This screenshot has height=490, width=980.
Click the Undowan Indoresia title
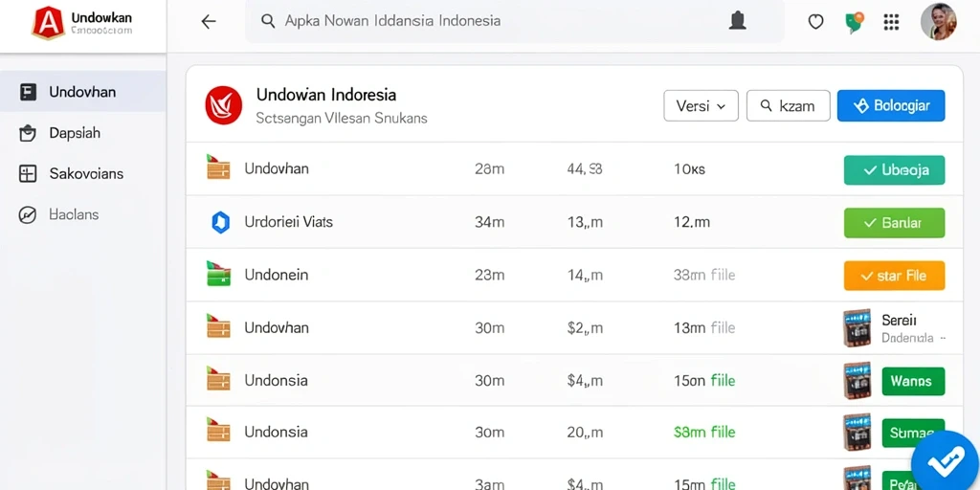click(x=326, y=95)
